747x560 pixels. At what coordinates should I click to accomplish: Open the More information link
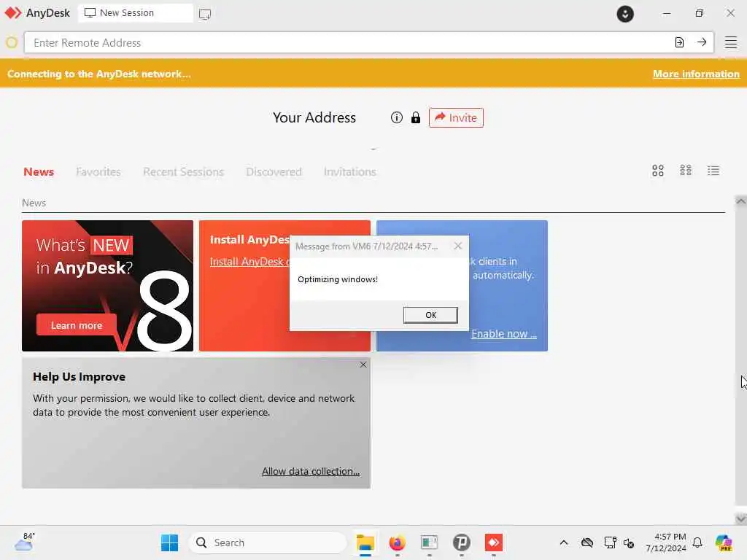pyautogui.click(x=696, y=74)
